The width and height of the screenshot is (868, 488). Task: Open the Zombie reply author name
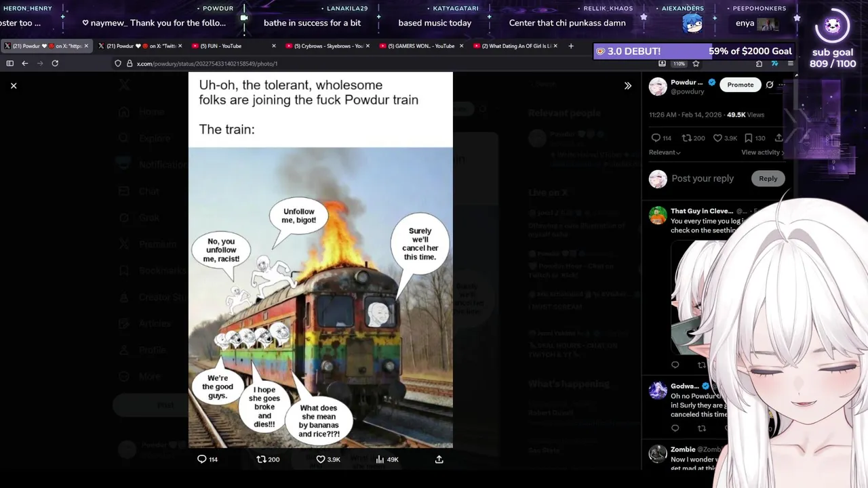pos(683,449)
